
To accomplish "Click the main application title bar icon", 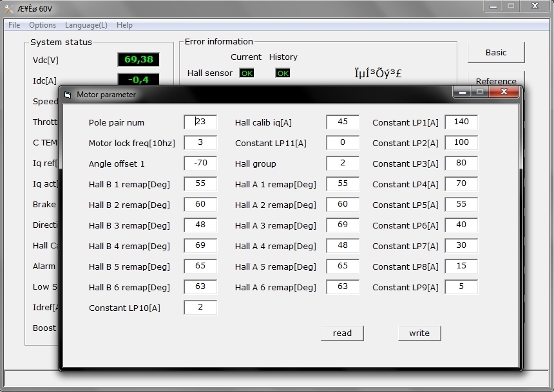I will click(x=8, y=9).
